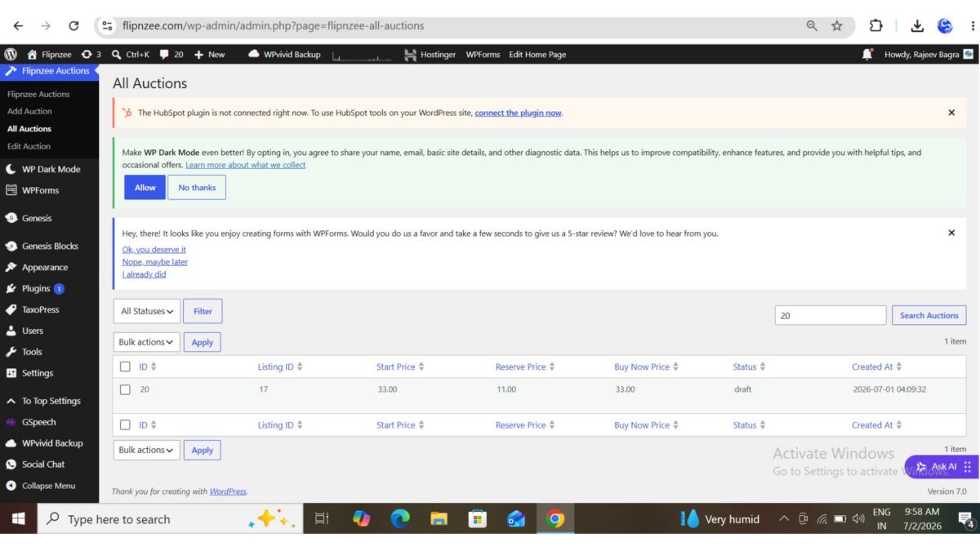
Task: Click the GSpeech sidebar icon
Action: 11,422
